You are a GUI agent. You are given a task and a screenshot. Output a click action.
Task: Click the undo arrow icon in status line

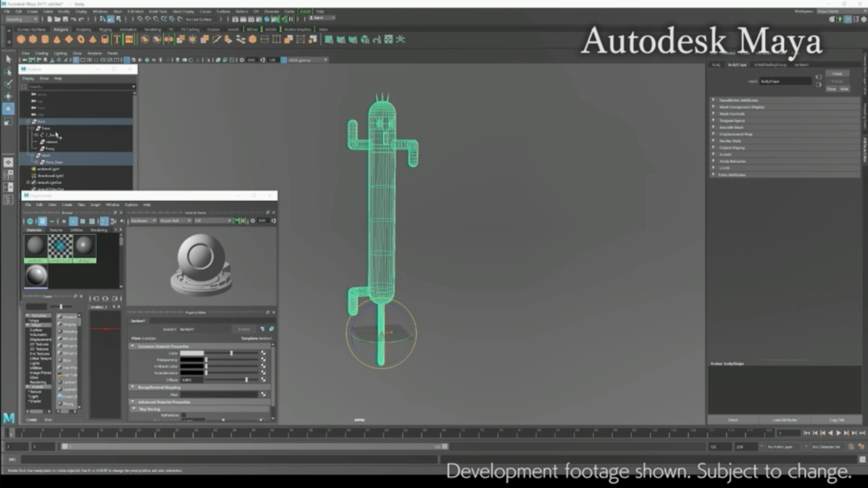click(74, 19)
